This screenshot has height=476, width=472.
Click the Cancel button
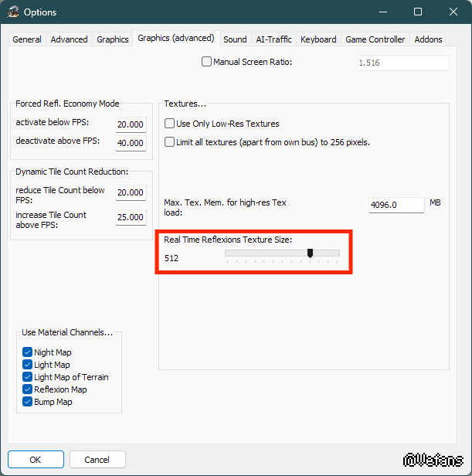pyautogui.click(x=97, y=460)
